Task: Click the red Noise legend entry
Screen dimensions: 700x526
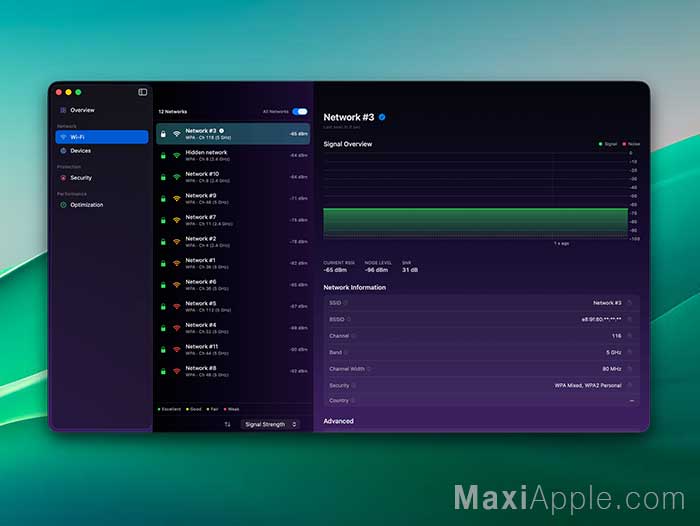Action: click(631, 144)
